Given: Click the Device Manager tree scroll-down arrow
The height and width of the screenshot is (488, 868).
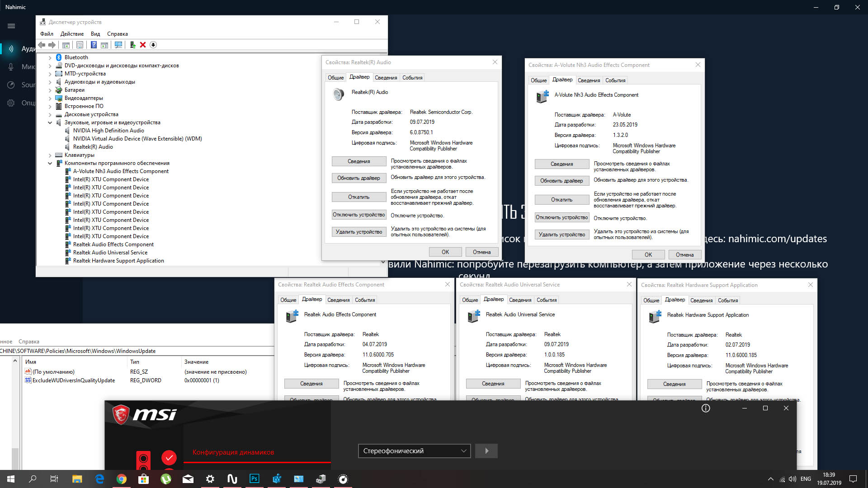Looking at the screenshot, I should (x=383, y=262).
